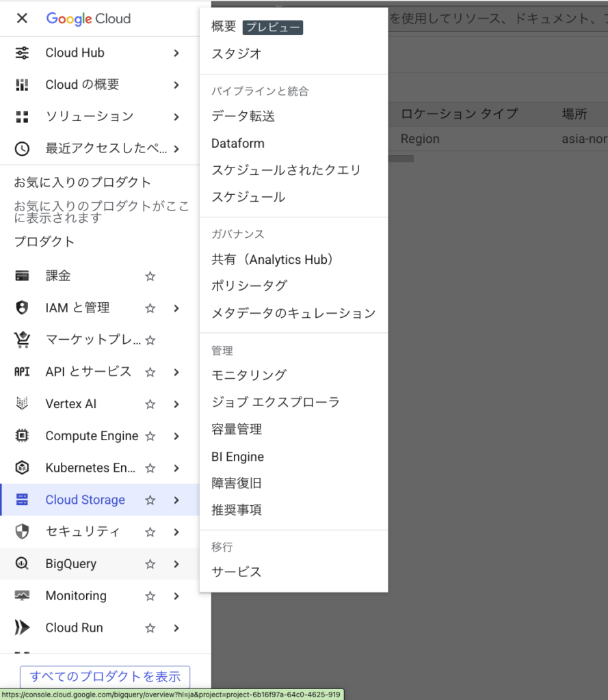Click the horizontal scrollbar under the table
Image resolution: width=608 pixels, height=700 pixels.
point(401,159)
